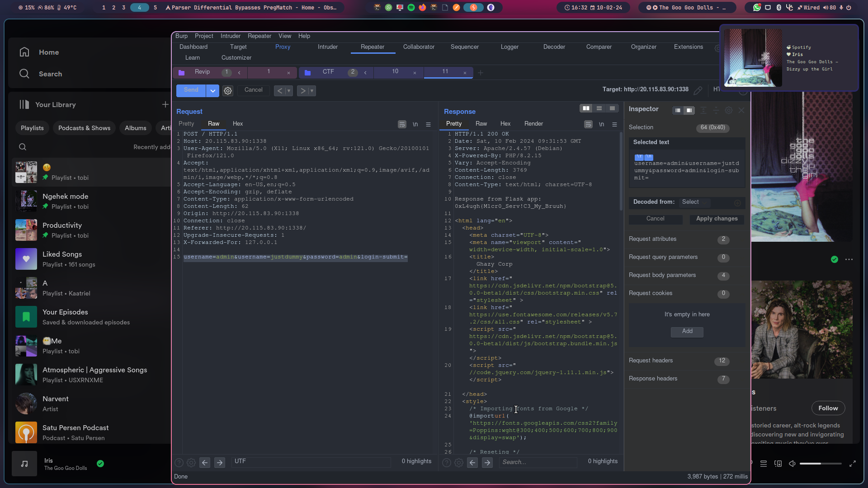The image size is (868, 488).
Task: Go to next match in Request search
Action: (220, 462)
